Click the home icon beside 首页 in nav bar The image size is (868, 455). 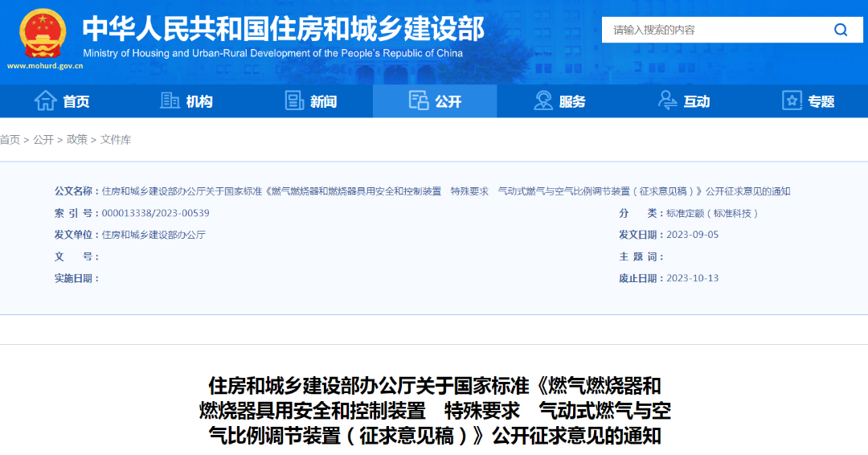[x=45, y=100]
